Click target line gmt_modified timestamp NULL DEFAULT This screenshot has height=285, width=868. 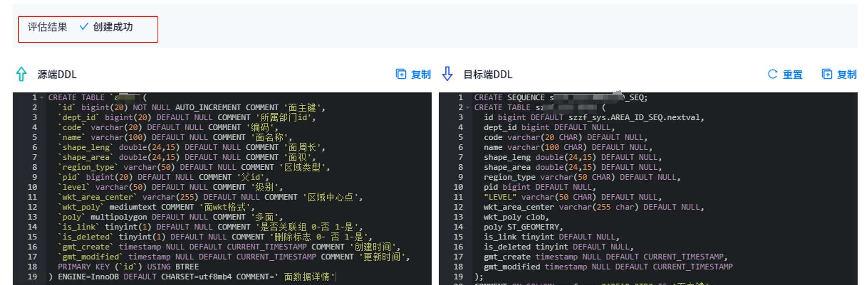(608, 267)
